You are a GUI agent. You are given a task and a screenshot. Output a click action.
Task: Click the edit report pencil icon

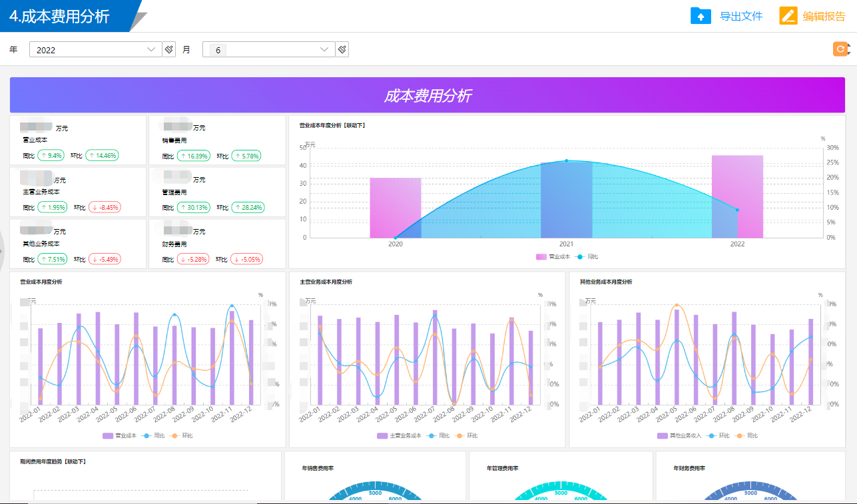[x=788, y=16]
